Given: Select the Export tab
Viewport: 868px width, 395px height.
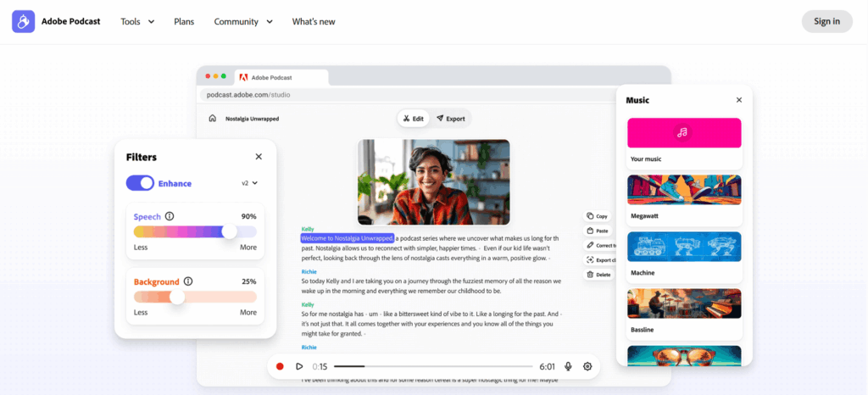Looking at the screenshot, I should coord(450,119).
